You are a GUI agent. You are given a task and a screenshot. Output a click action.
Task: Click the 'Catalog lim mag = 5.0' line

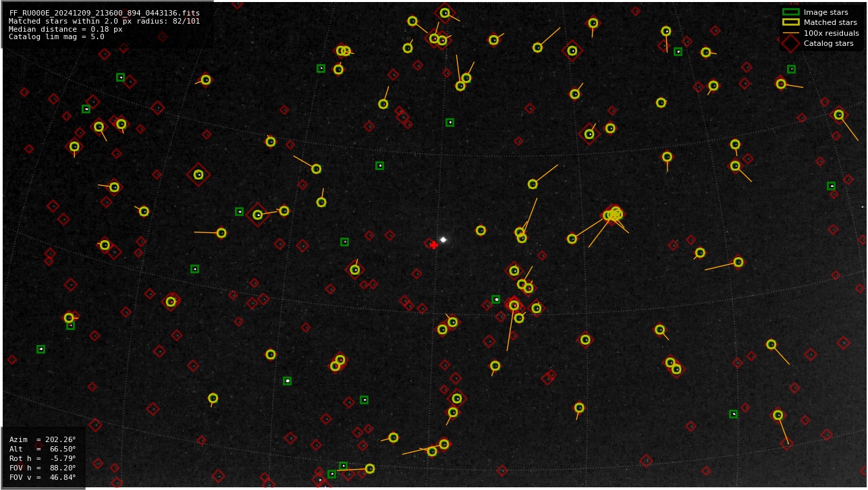tap(56, 37)
